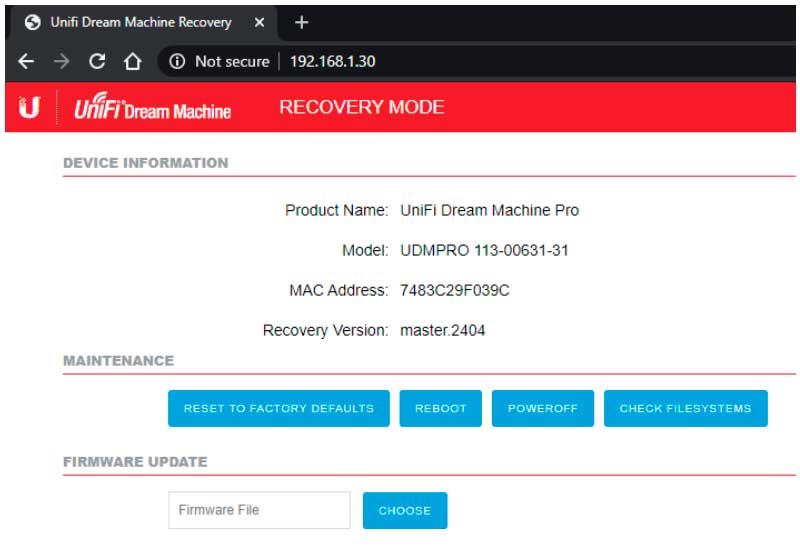Image resolution: width=800 pixels, height=550 pixels.
Task: Click the Poweroff button
Action: click(x=542, y=408)
